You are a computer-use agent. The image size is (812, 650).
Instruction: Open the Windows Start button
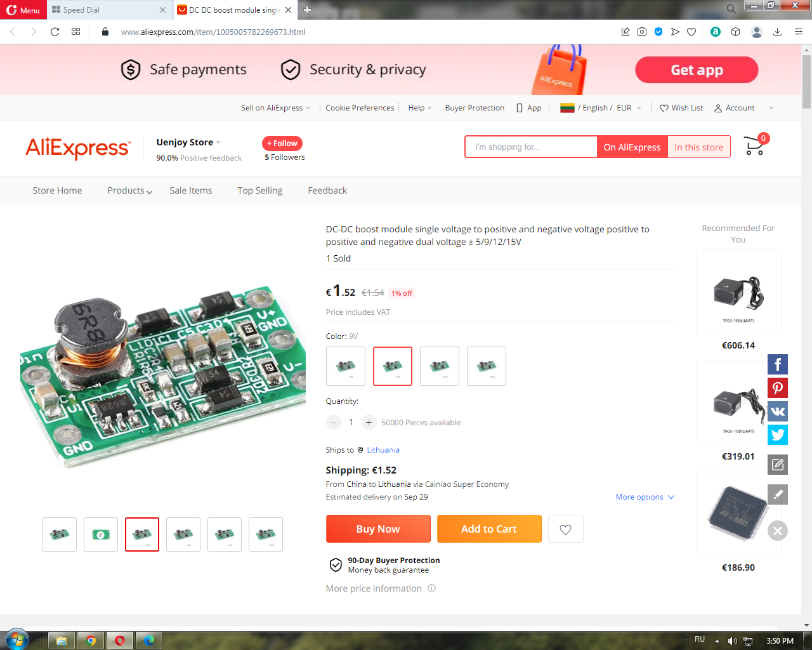17,640
